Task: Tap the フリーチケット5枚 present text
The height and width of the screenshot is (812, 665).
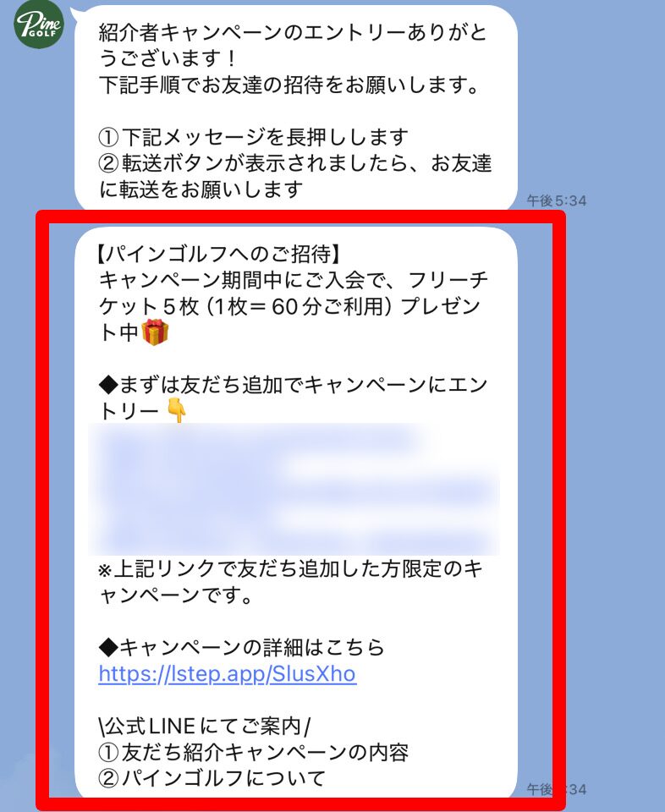Action: tap(293, 305)
